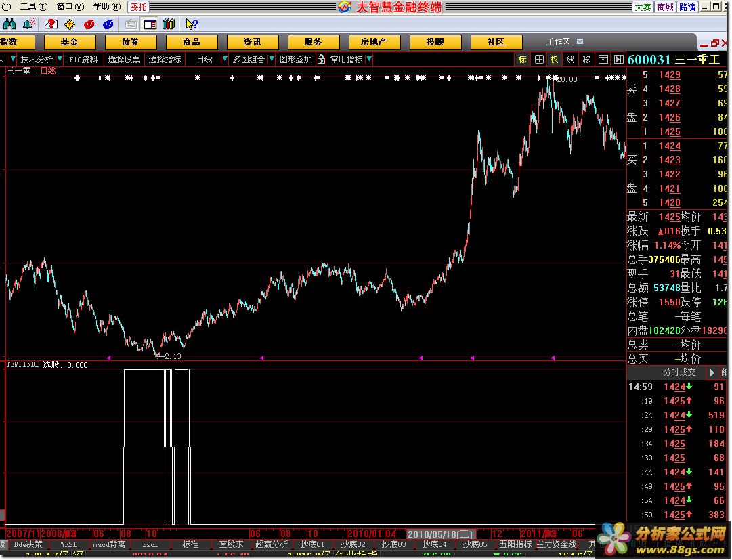Expand the 多图组合 dropdown arrow
732x560 pixels.
click(272, 59)
